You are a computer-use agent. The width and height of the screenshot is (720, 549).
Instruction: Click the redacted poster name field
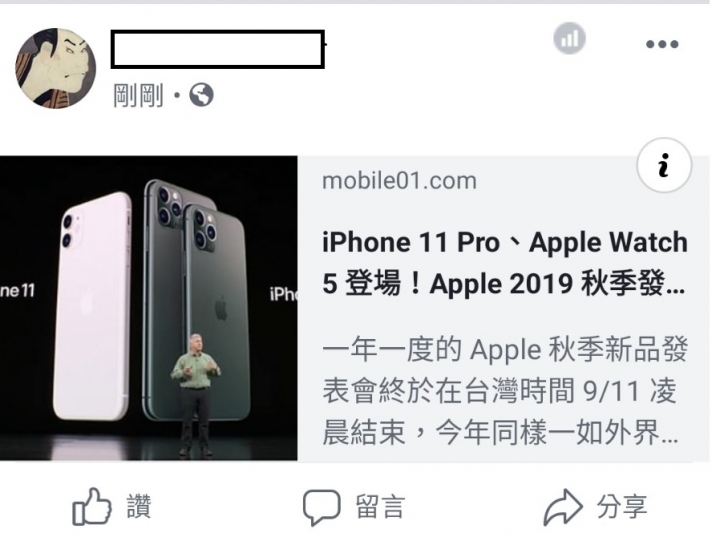point(218,49)
